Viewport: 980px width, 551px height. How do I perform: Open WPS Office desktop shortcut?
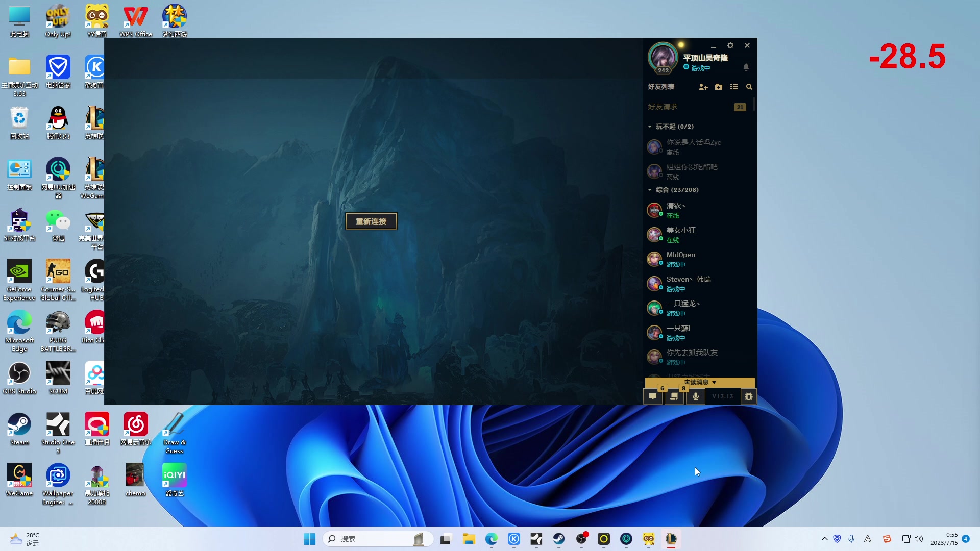click(x=136, y=21)
